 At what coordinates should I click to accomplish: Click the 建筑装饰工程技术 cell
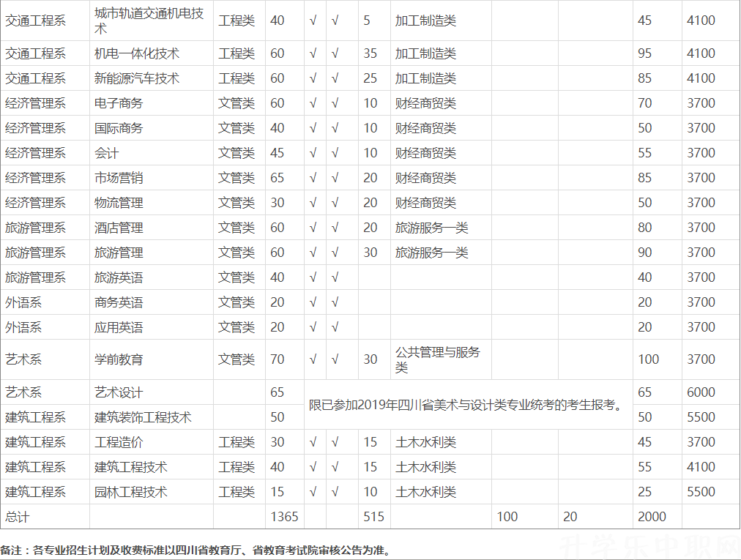(x=152, y=417)
